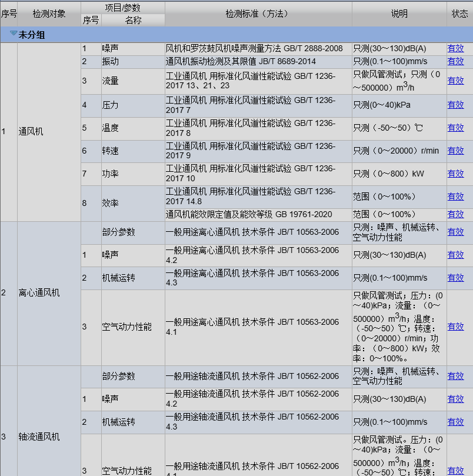Open 有效 link for JB/T 10563-2006 4.3 机械运转

point(455,278)
